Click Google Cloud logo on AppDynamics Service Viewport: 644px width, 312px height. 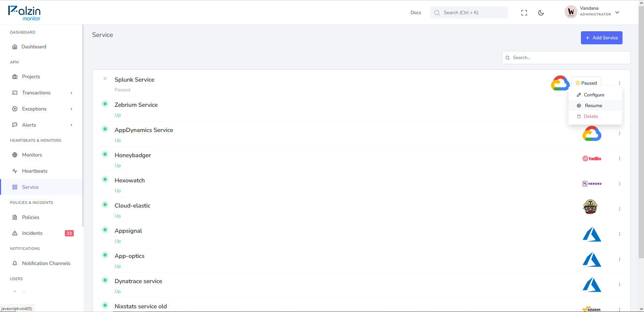[592, 133]
